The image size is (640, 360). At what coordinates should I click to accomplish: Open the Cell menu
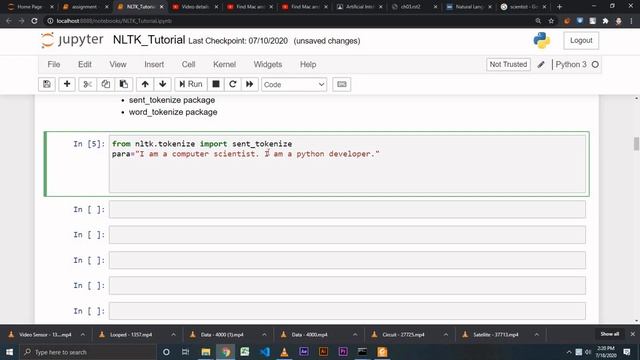(188, 64)
